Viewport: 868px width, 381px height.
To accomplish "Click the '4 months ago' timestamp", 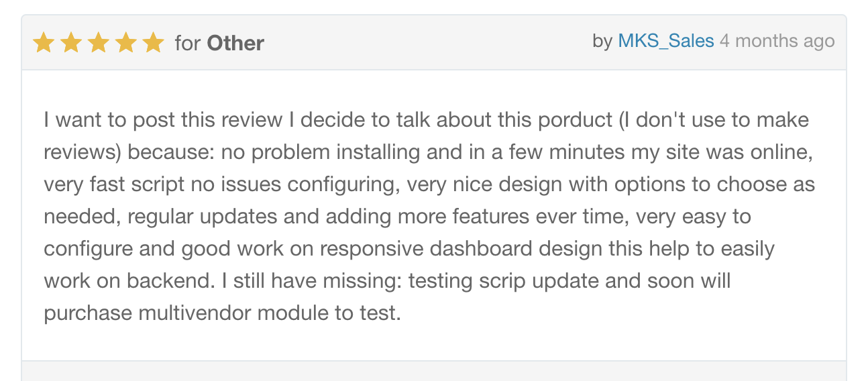I will tap(777, 42).
